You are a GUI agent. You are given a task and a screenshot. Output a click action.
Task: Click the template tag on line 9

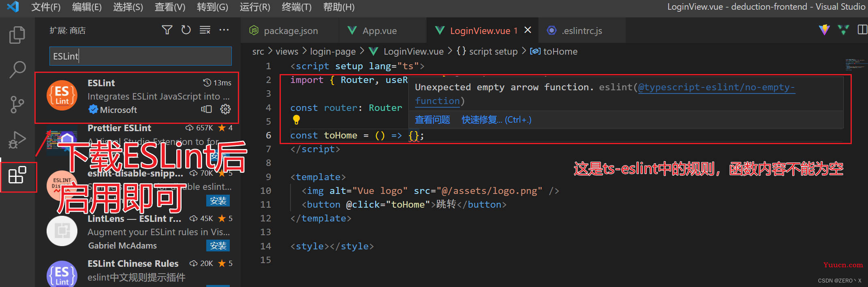(x=318, y=177)
